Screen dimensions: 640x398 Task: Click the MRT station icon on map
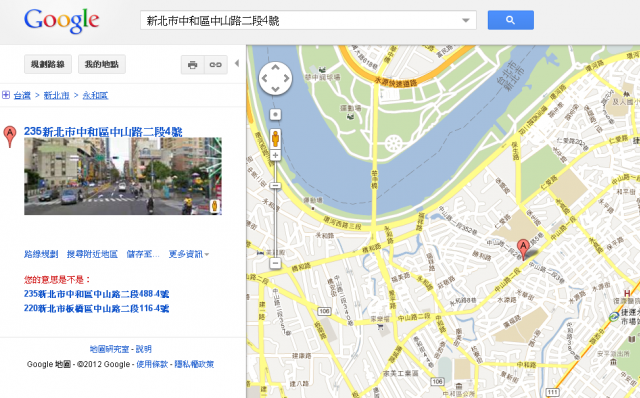[x=613, y=316]
